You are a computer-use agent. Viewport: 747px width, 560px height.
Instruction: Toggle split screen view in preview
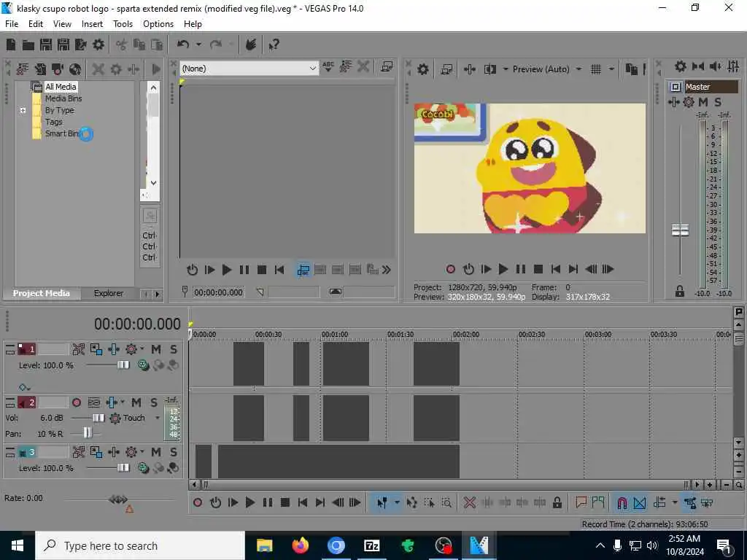click(x=489, y=69)
